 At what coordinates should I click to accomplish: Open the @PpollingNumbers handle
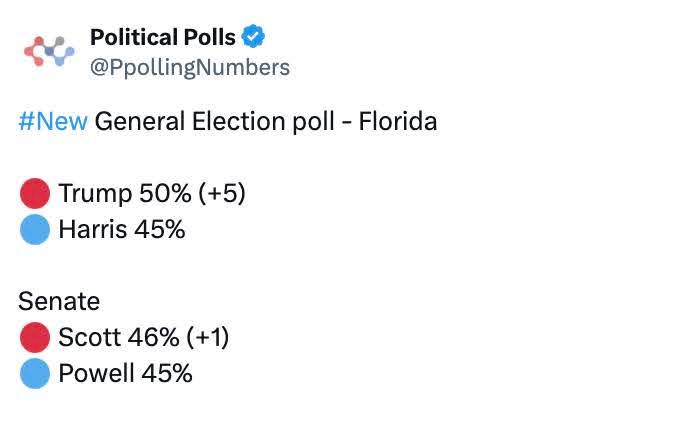190,67
